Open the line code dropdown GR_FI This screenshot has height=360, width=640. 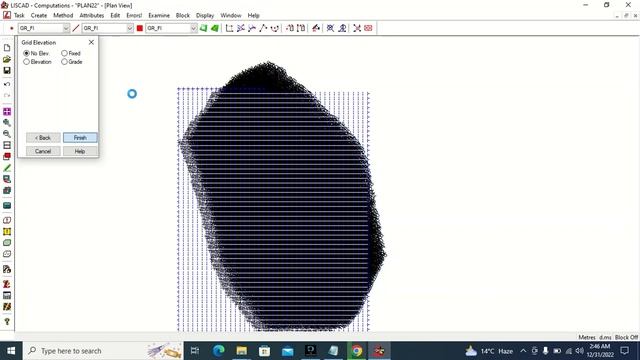(130, 28)
